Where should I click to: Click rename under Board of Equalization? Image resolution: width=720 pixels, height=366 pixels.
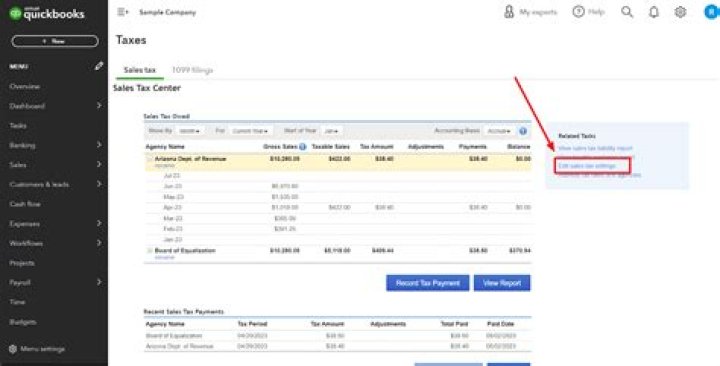tap(164, 258)
